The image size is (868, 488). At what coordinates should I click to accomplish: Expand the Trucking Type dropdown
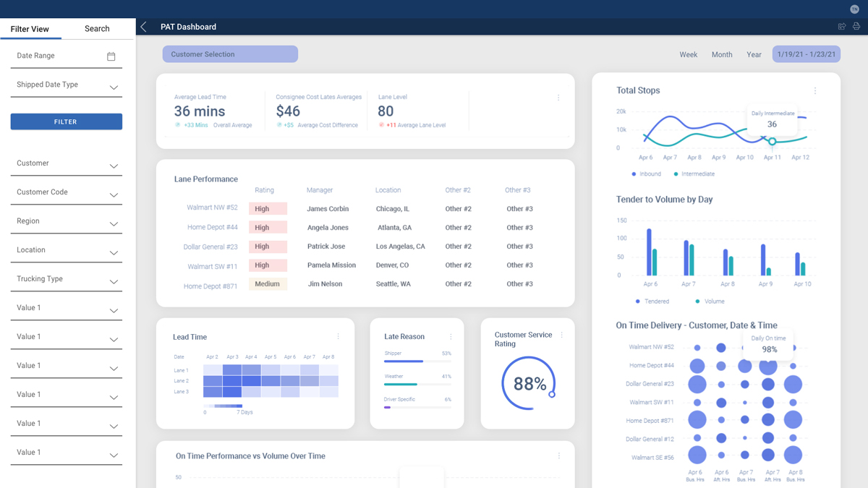click(114, 282)
